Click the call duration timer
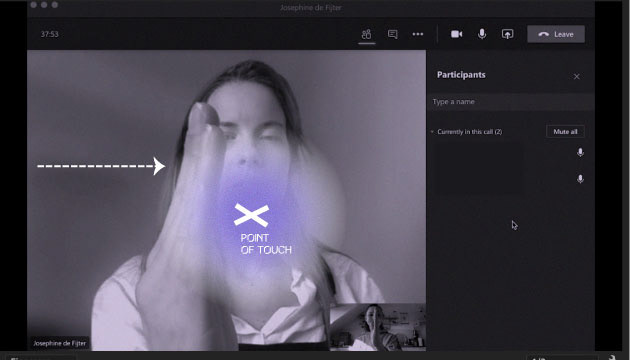640x360 pixels. 49,34
